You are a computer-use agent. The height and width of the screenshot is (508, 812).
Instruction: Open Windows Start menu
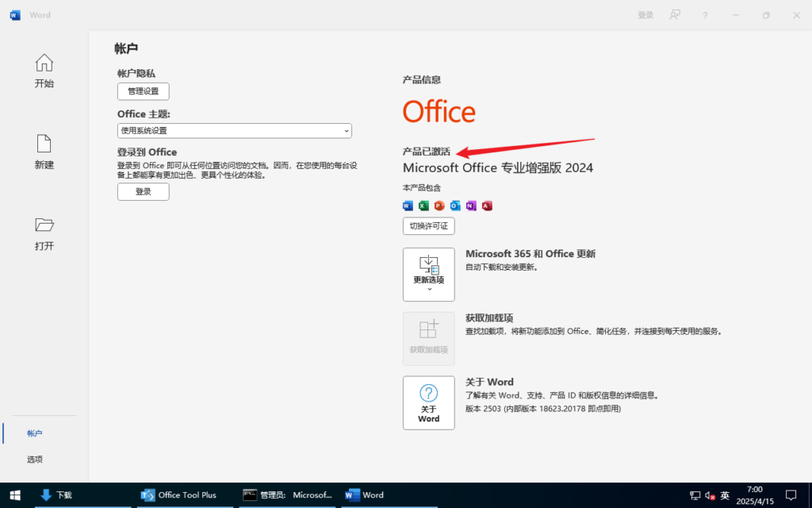(x=15, y=495)
